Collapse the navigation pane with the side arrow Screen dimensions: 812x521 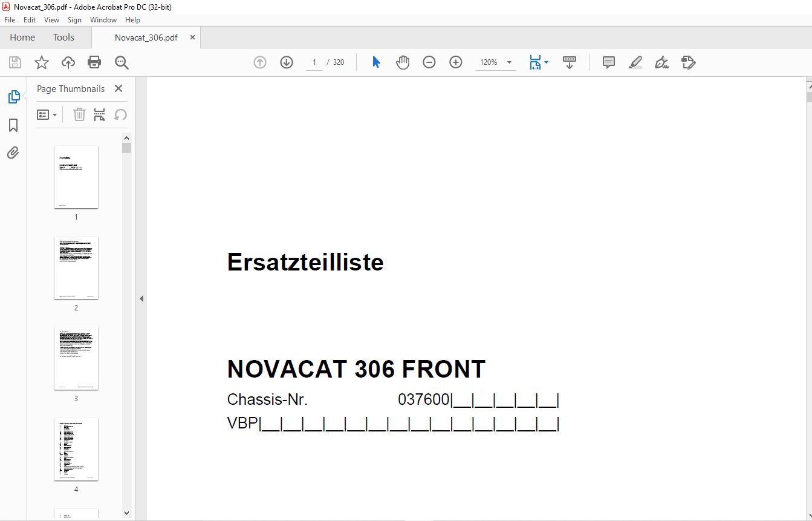point(141,298)
